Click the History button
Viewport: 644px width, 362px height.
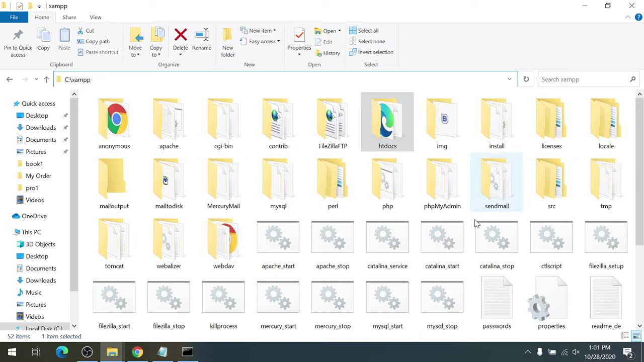point(328,53)
